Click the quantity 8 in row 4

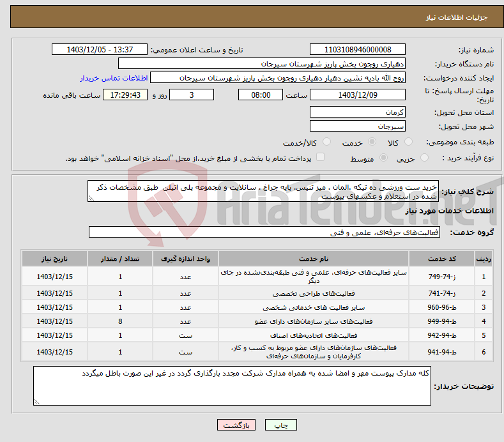tap(120, 321)
